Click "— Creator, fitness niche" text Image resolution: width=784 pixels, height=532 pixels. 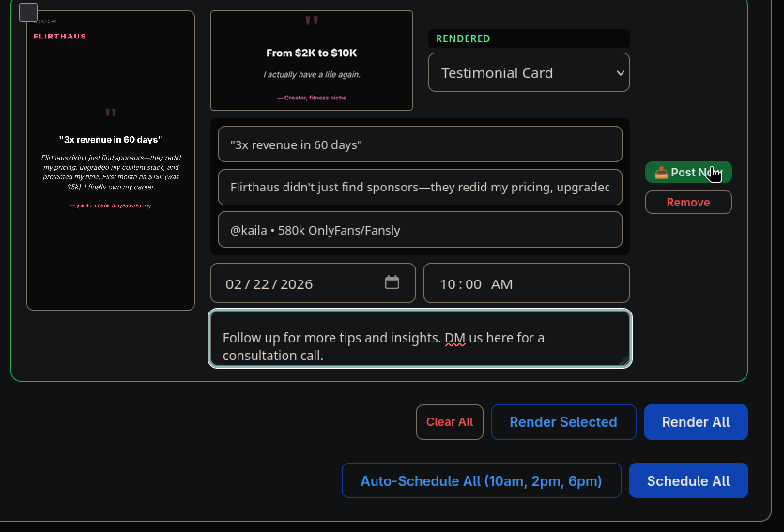312,98
